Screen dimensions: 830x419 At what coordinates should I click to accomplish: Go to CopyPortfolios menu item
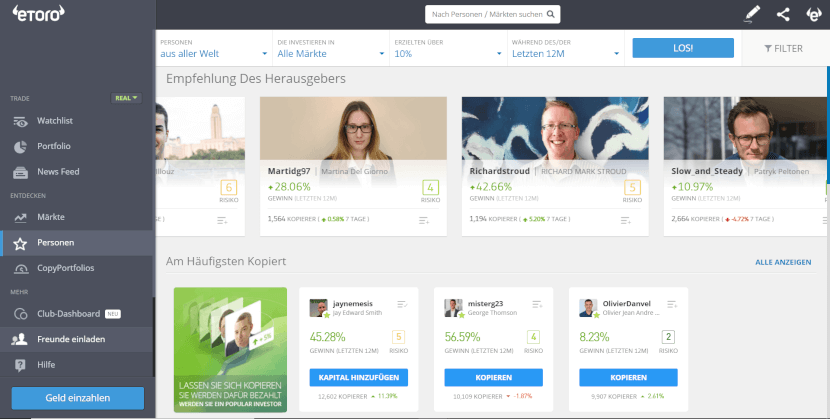tap(66, 268)
